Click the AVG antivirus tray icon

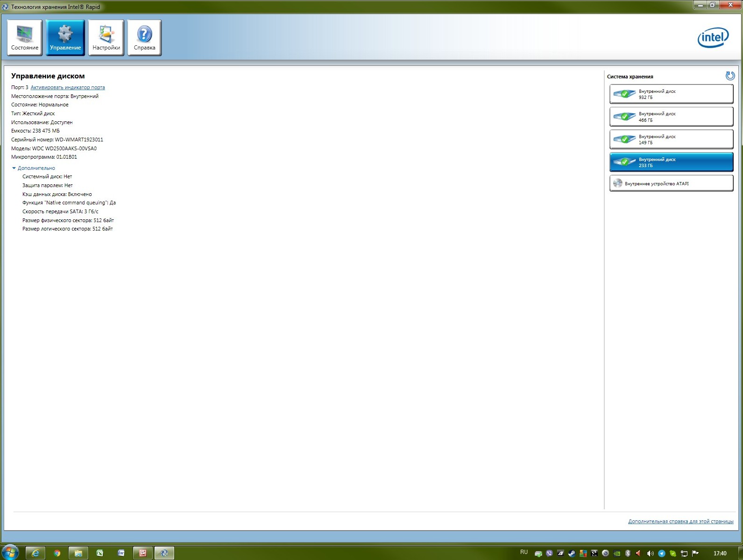pos(583,553)
